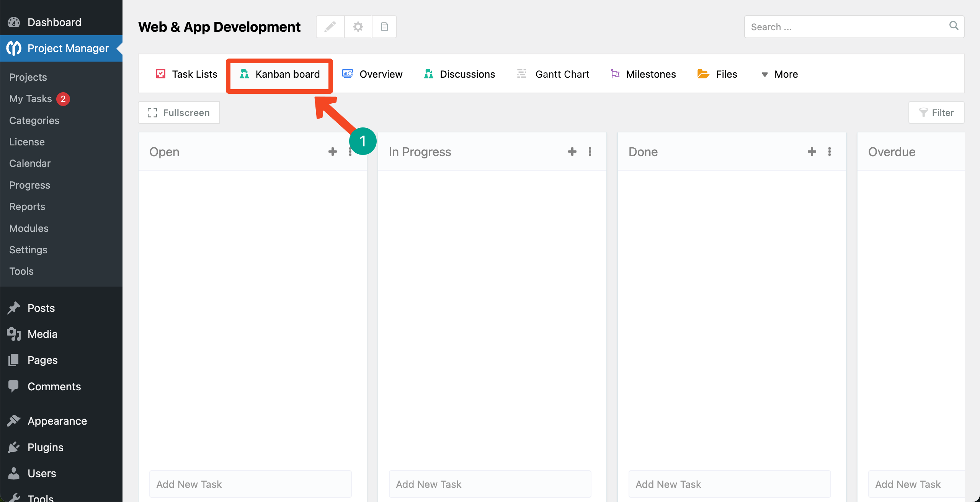Open the Filter button

936,112
